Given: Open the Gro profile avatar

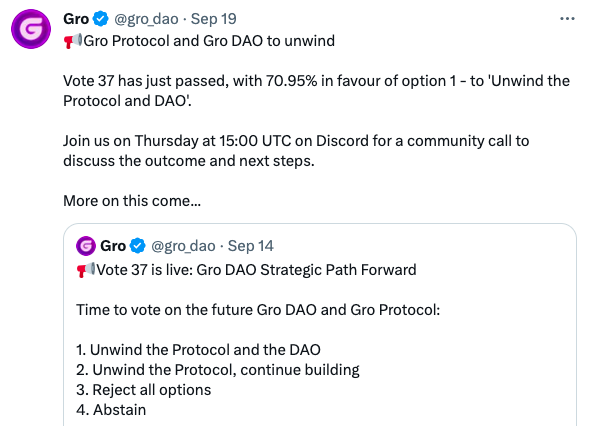Looking at the screenshot, I should pyautogui.click(x=31, y=29).
